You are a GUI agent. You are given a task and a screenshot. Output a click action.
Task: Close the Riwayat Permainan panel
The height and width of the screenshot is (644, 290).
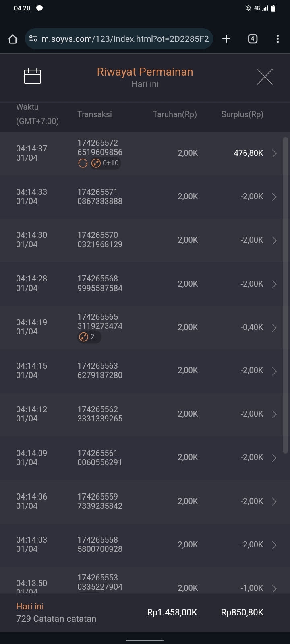coord(265,76)
